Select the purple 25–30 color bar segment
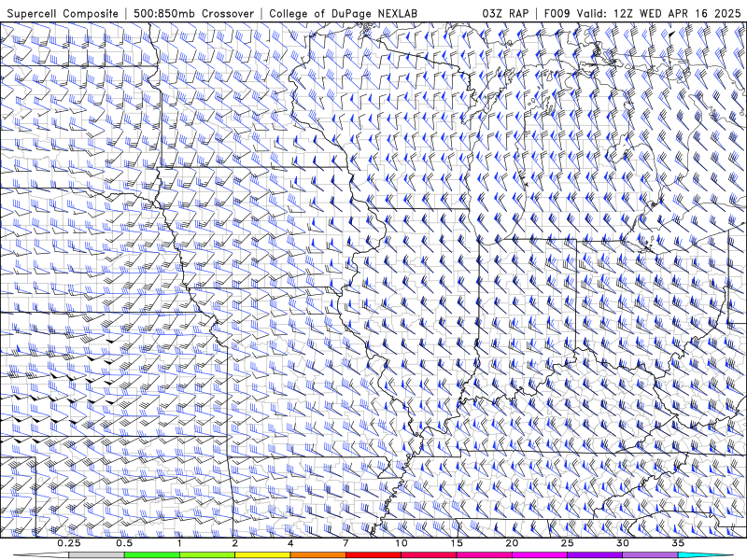This screenshot has width=747, height=560. (595, 555)
